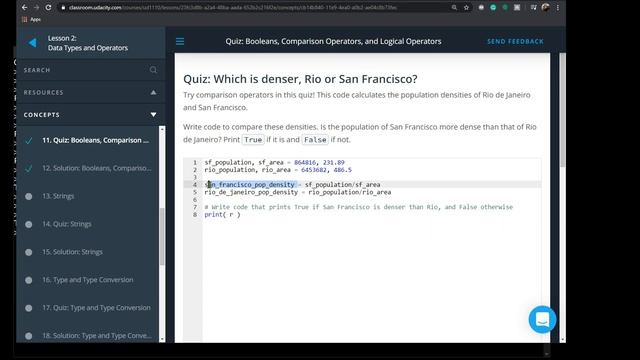This screenshot has height=360, width=640.
Task: Click the main page scroll-down arrow
Action: point(562,339)
